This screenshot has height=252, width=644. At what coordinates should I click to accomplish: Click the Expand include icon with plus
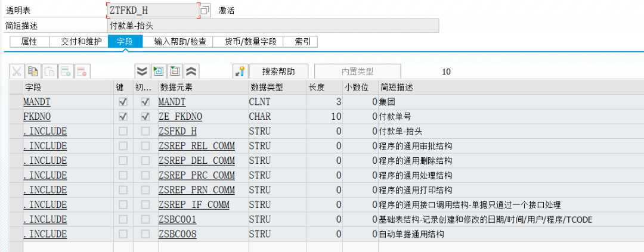pos(159,71)
